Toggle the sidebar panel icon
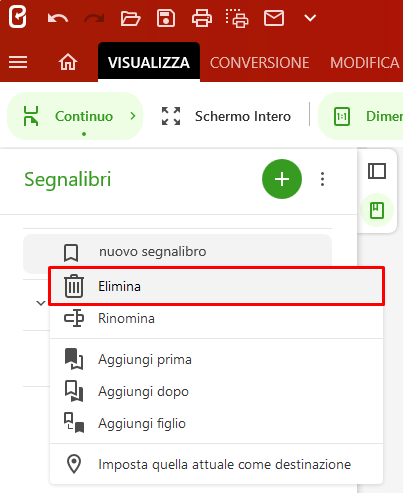The width and height of the screenshot is (403, 493). pyautogui.click(x=377, y=171)
